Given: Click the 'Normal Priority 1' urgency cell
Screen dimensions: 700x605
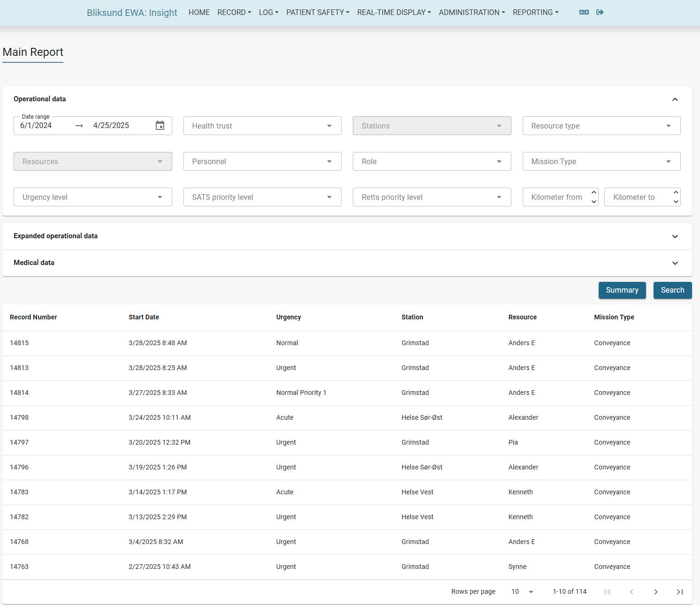Looking at the screenshot, I should (301, 393).
